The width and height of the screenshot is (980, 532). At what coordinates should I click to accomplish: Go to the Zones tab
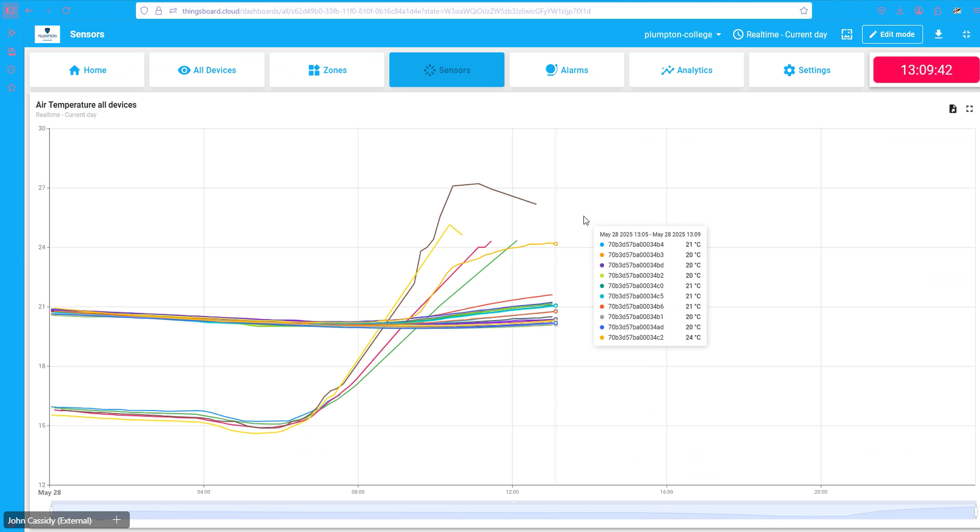tap(327, 70)
